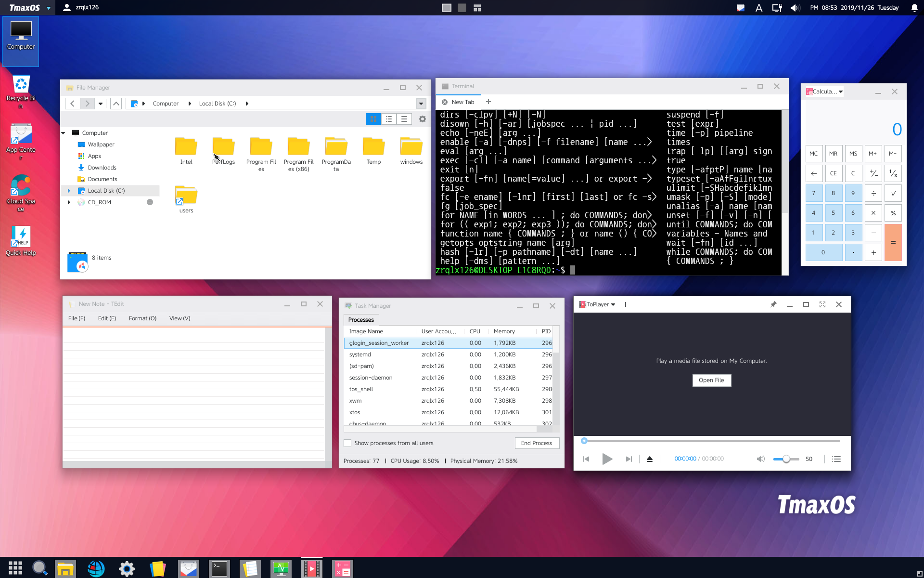Close the New Tab in Terminal

coord(445,102)
